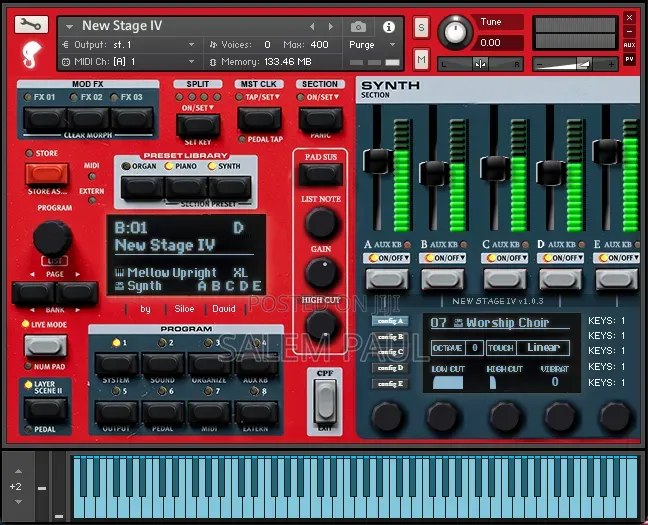This screenshot has height=525, width=648.
Task: Select the config B button
Action: (390, 336)
